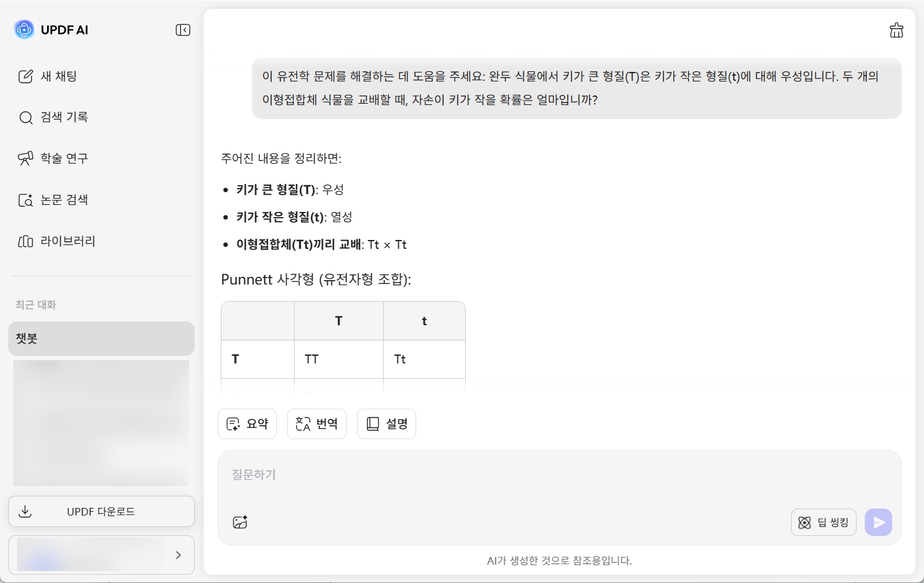924x583 pixels.
Task: Click the 번역 translate button
Action: 317,424
